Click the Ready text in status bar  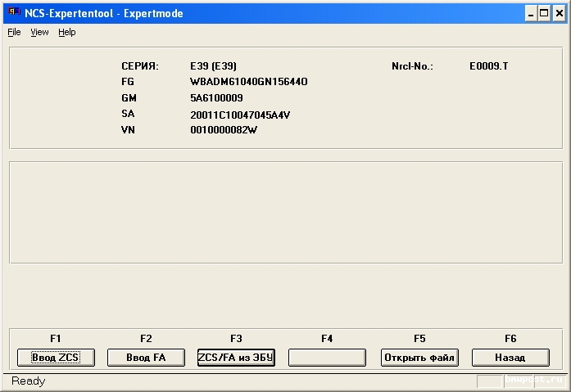[29, 381]
